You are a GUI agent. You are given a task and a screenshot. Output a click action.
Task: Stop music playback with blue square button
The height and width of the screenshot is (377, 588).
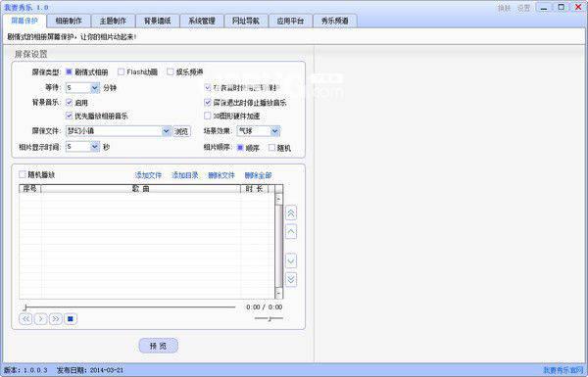coord(71,319)
